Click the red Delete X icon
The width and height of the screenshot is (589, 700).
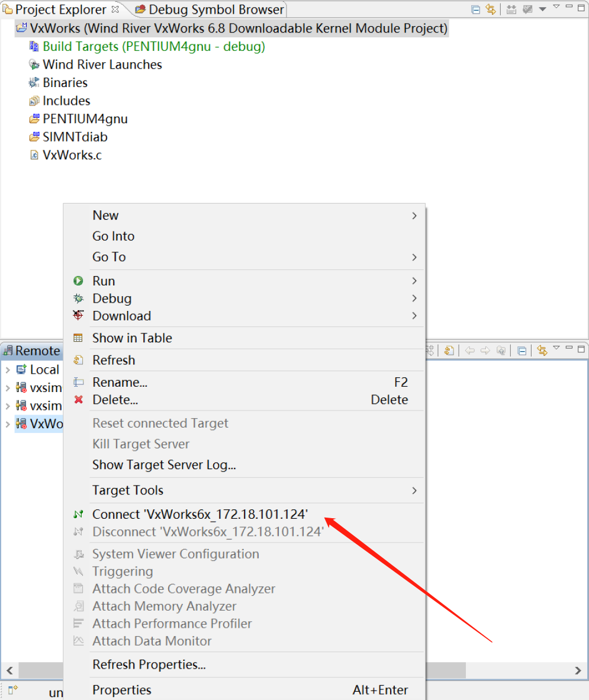pyautogui.click(x=79, y=400)
